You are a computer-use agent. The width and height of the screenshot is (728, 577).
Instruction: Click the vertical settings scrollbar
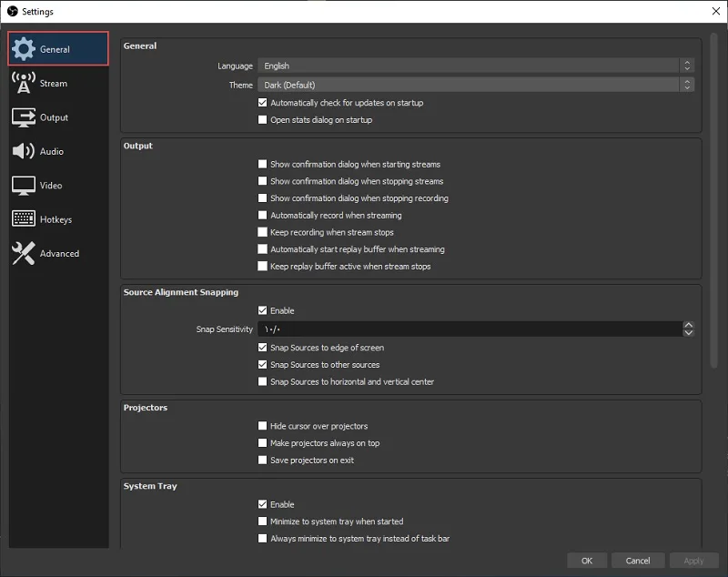(714, 200)
